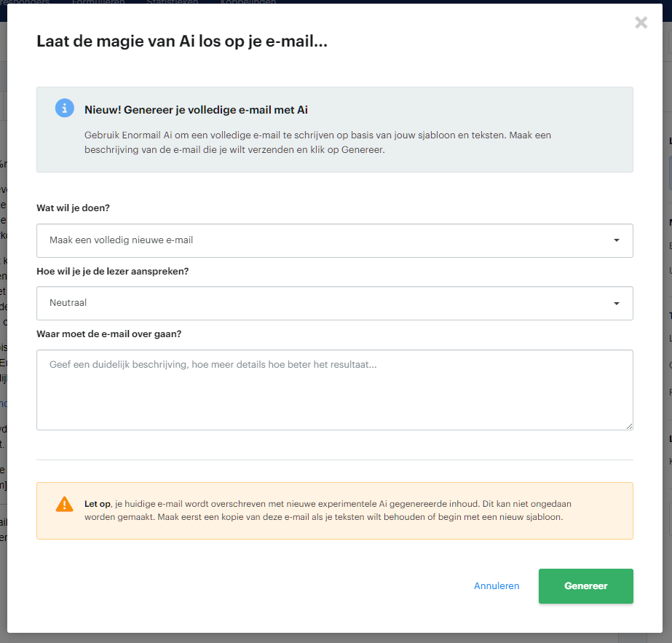
Task: Close the Ai e-mail dialog with the X
Action: coord(641,23)
